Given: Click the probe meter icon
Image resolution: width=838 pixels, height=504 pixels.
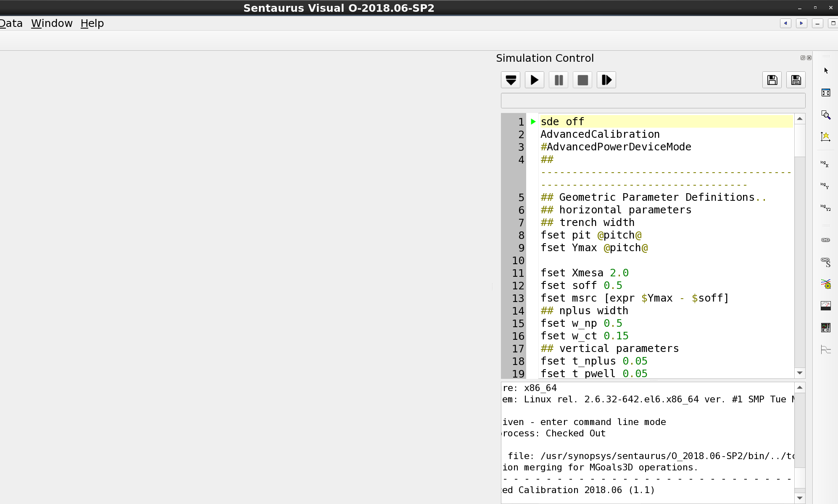Looking at the screenshot, I should [826, 305].
